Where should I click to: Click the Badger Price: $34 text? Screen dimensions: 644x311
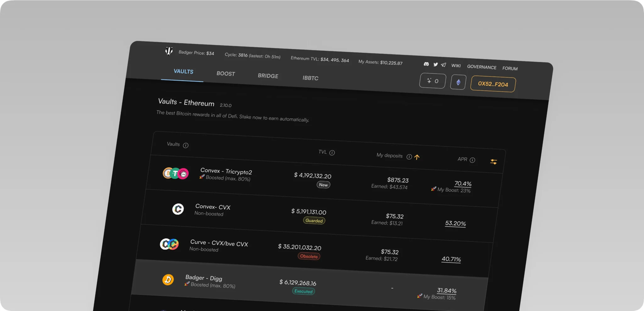tap(196, 53)
